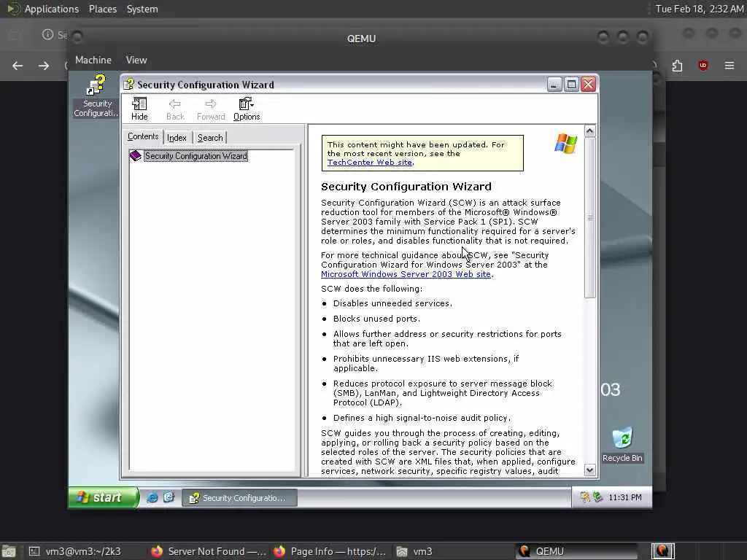The image size is (747, 560).
Task: Click the scroll up arrow in help pane
Action: click(x=589, y=131)
